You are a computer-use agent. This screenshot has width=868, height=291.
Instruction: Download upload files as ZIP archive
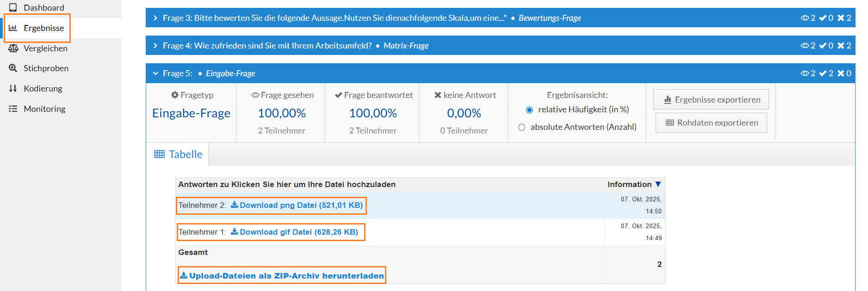282,276
